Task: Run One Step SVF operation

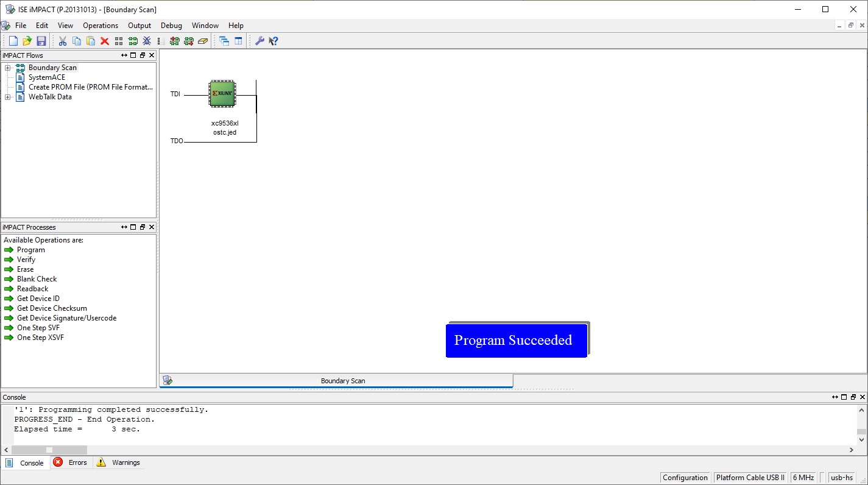Action: click(38, 328)
